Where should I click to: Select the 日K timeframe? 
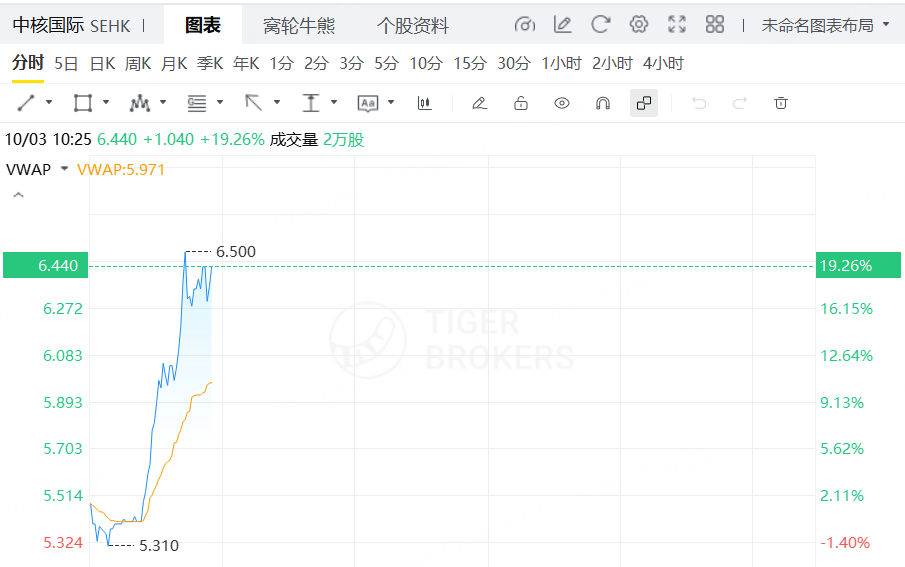pos(102,63)
